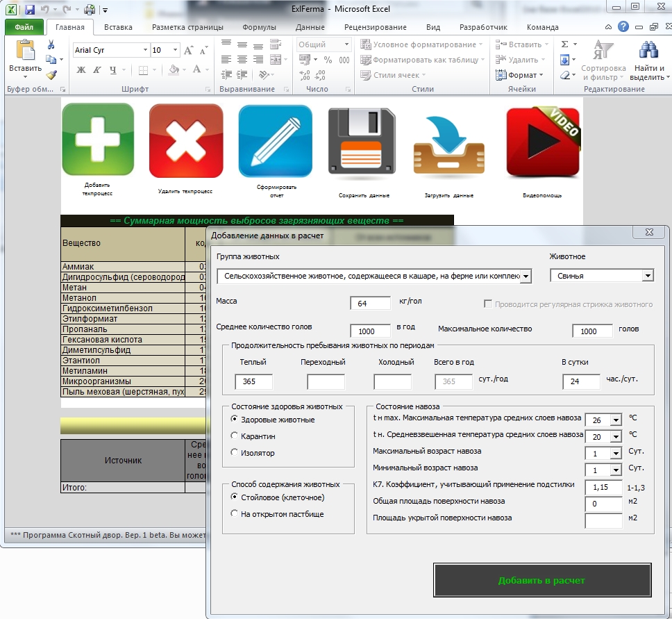Click the percent style icon
The height and width of the screenshot is (619, 672).
point(328,60)
